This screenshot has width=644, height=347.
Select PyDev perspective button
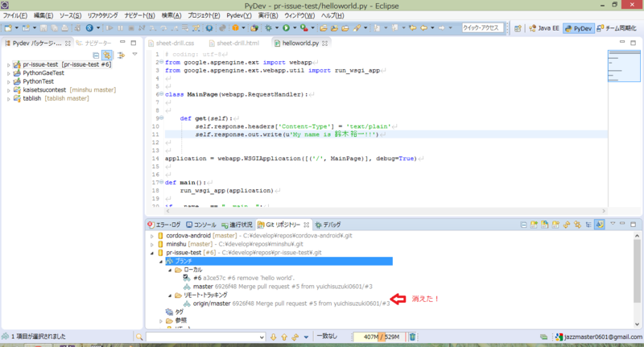pyautogui.click(x=578, y=28)
